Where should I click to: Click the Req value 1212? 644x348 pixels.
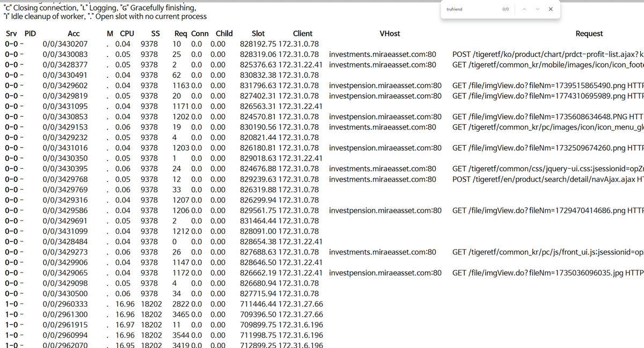tap(181, 231)
